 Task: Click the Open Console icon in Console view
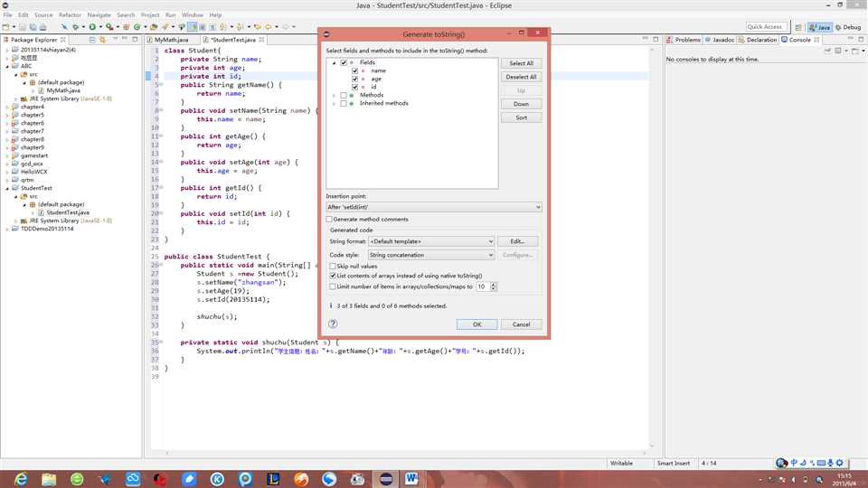pyautogui.click(x=855, y=51)
